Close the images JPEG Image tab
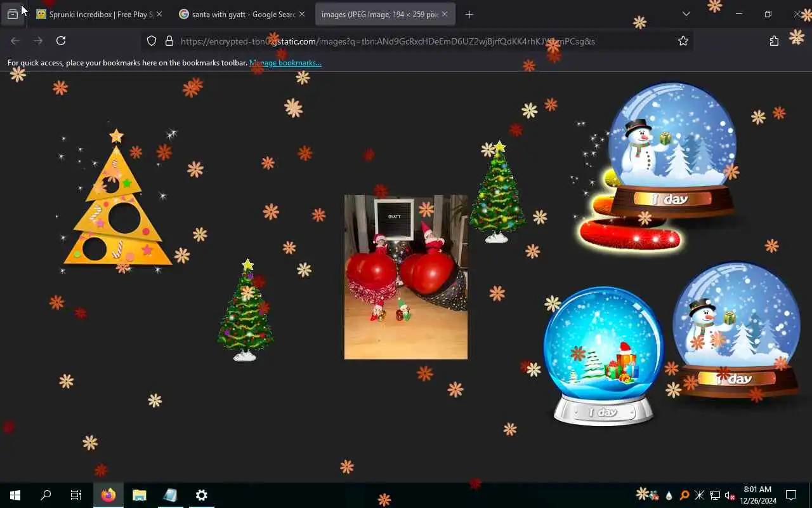The image size is (812, 508). (x=445, y=14)
